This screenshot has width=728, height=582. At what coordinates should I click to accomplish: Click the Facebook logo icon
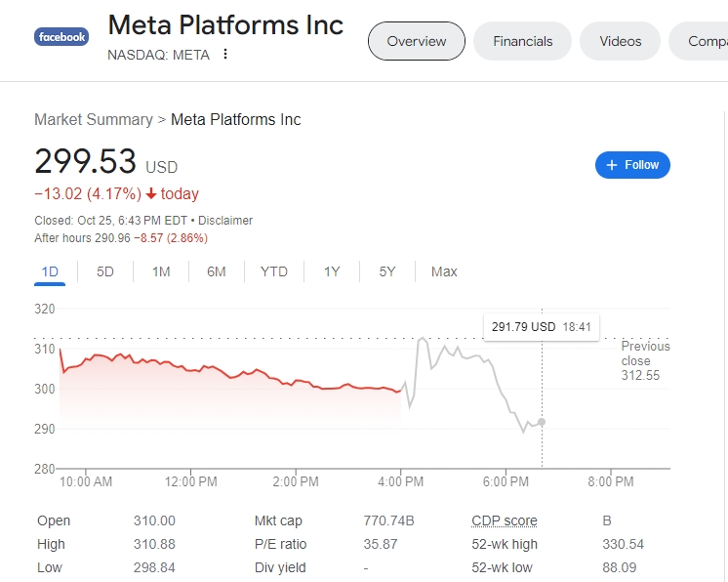(x=61, y=37)
